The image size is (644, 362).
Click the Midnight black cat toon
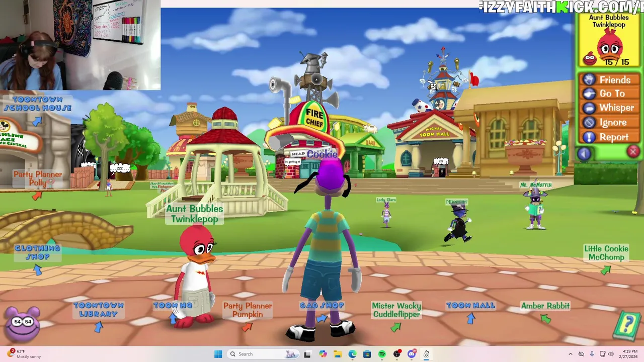(x=458, y=224)
